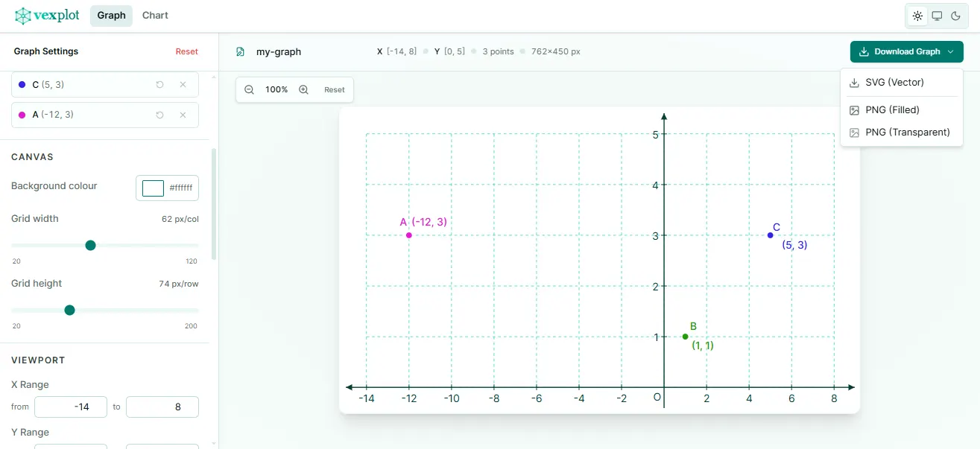This screenshot has width=980, height=449.
Task: Zoom out using the magnifier minus icon
Action: 249,89
